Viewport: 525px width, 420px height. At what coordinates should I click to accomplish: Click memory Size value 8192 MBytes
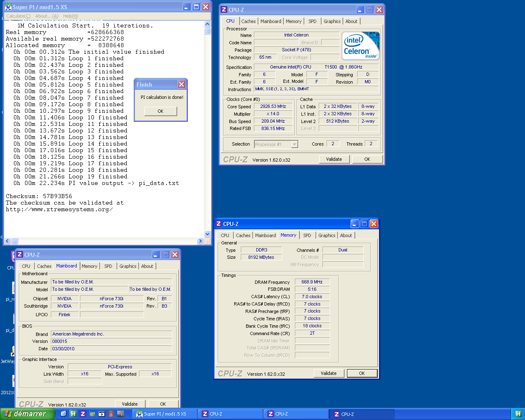click(261, 257)
